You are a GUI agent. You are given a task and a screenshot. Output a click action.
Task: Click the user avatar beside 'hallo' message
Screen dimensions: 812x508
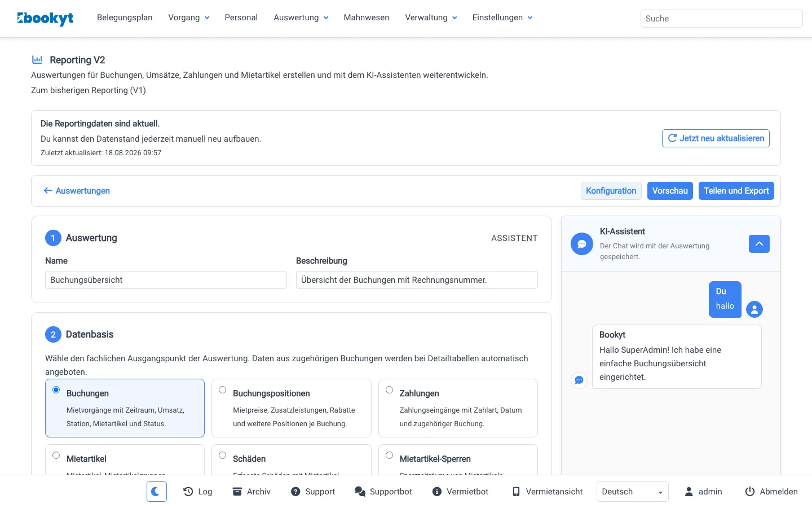754,309
